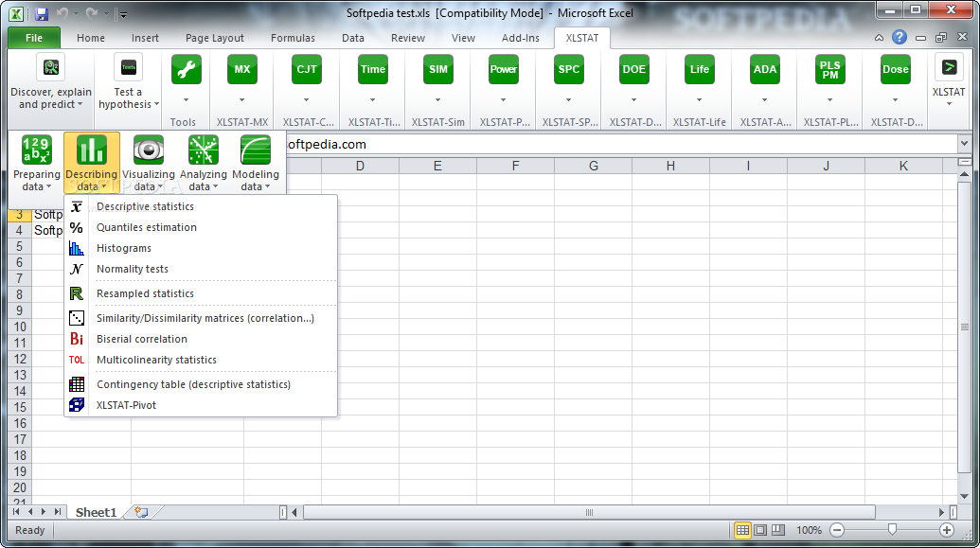The height and width of the screenshot is (548, 980).
Task: Click the horizontal scrollbar right arrow
Action: (x=942, y=512)
